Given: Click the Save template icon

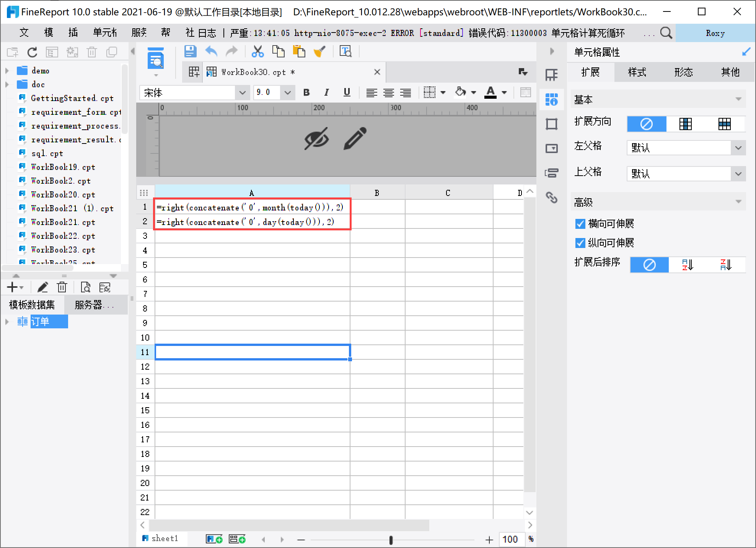Looking at the screenshot, I should [190, 51].
